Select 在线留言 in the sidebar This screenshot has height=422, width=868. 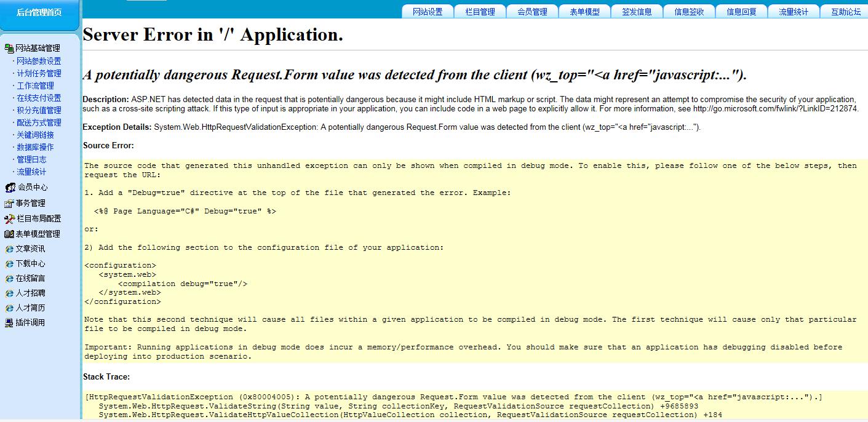coord(30,279)
